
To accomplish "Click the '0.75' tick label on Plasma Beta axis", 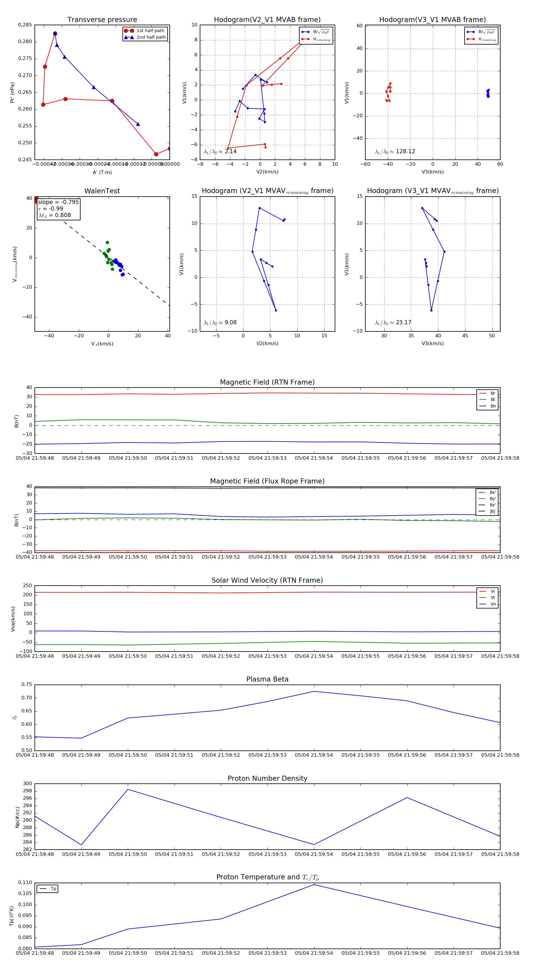I will (27, 685).
